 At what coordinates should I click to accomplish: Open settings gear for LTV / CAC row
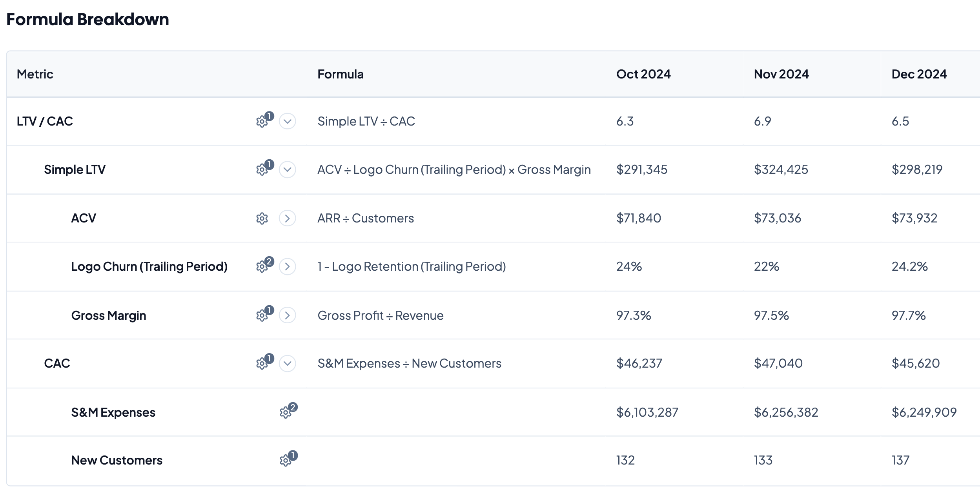coord(262,122)
